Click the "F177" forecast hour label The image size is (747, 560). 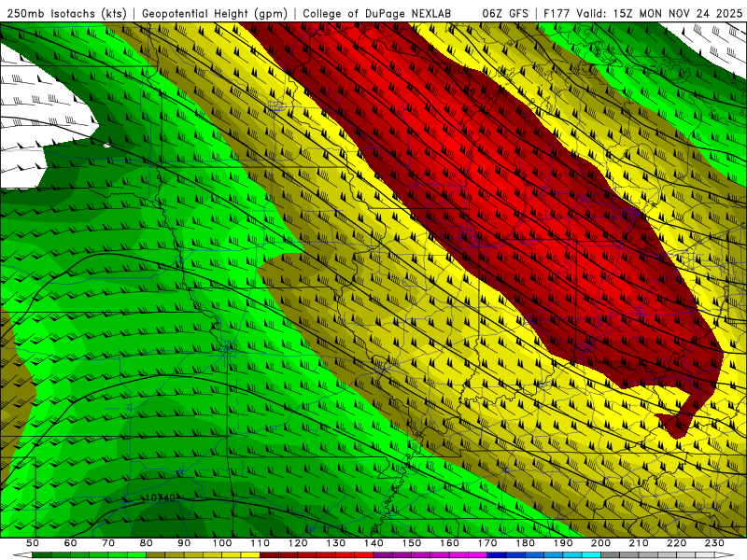557,14
